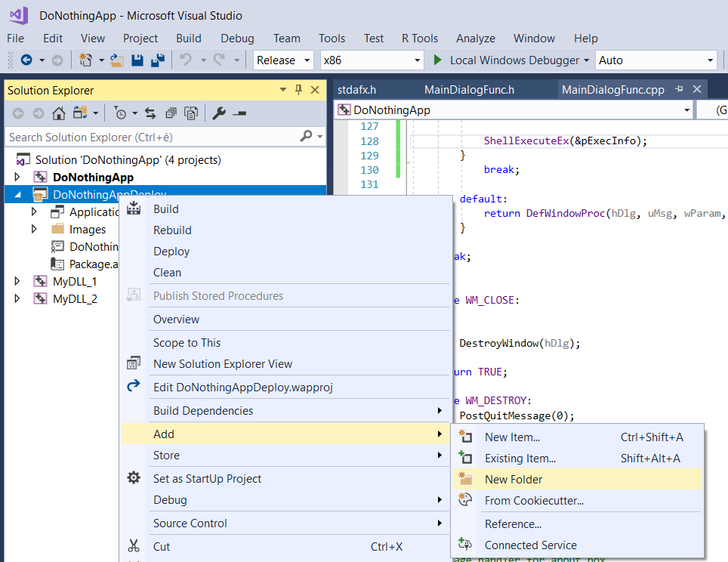Expand the MyDLL_2 project node

tap(17, 298)
